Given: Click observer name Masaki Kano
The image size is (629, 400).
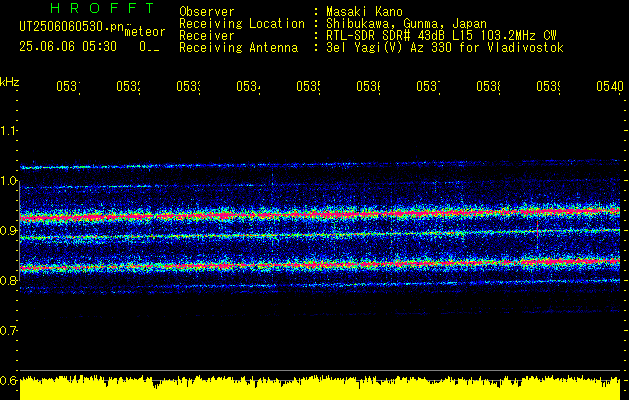Looking at the screenshot, I should 364,11.
